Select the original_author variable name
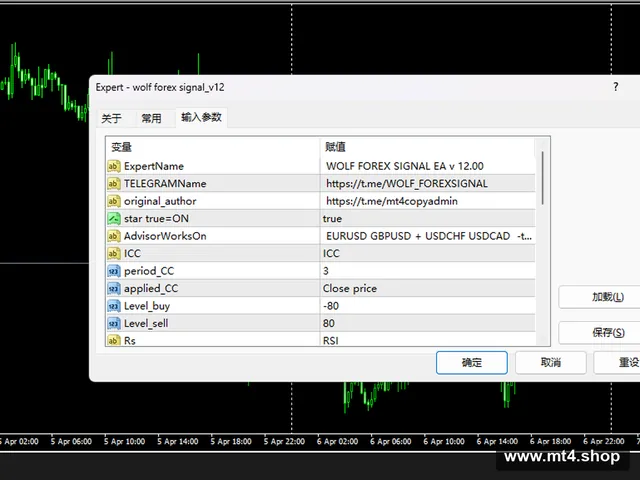The width and height of the screenshot is (640, 480). click(160, 201)
